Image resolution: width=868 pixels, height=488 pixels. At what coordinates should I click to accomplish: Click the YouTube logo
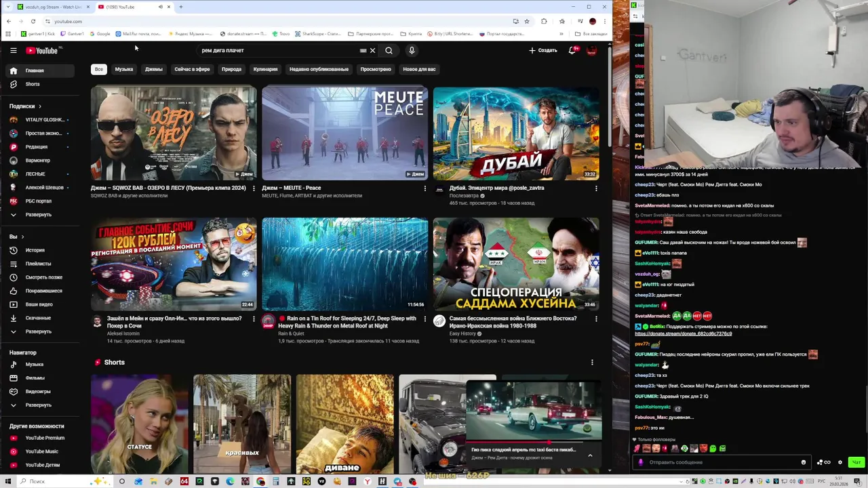[43, 50]
